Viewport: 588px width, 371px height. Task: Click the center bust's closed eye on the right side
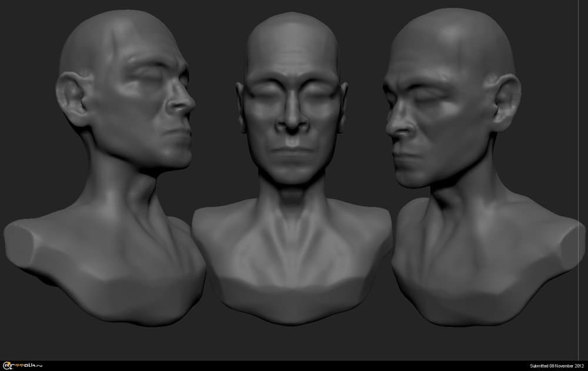pyautogui.click(x=318, y=95)
